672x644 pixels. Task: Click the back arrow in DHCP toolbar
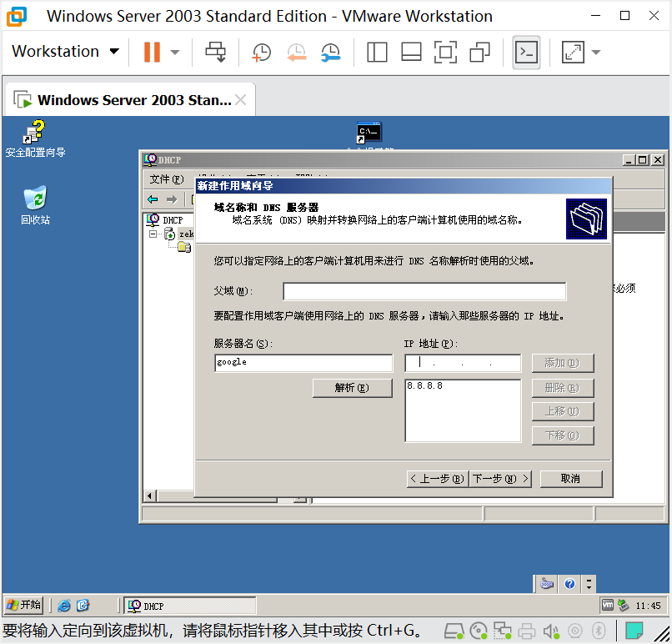tap(153, 199)
